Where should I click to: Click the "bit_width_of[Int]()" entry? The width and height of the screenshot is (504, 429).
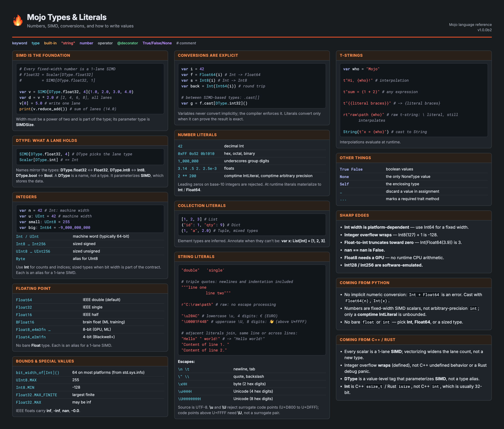pyautogui.click(x=38, y=373)
